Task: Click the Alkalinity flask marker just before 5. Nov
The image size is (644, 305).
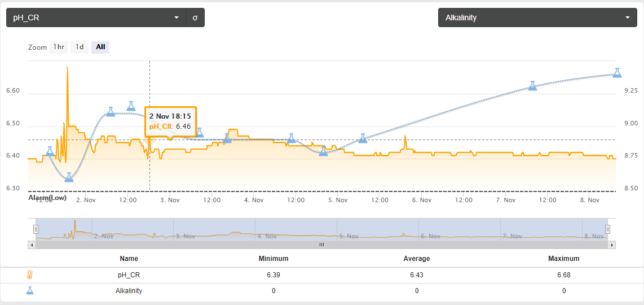Action: tap(324, 151)
